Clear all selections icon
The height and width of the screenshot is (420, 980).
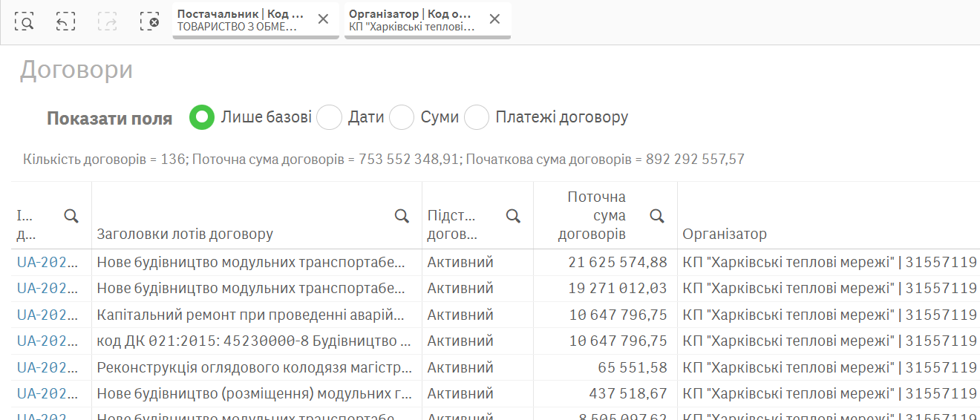(149, 22)
